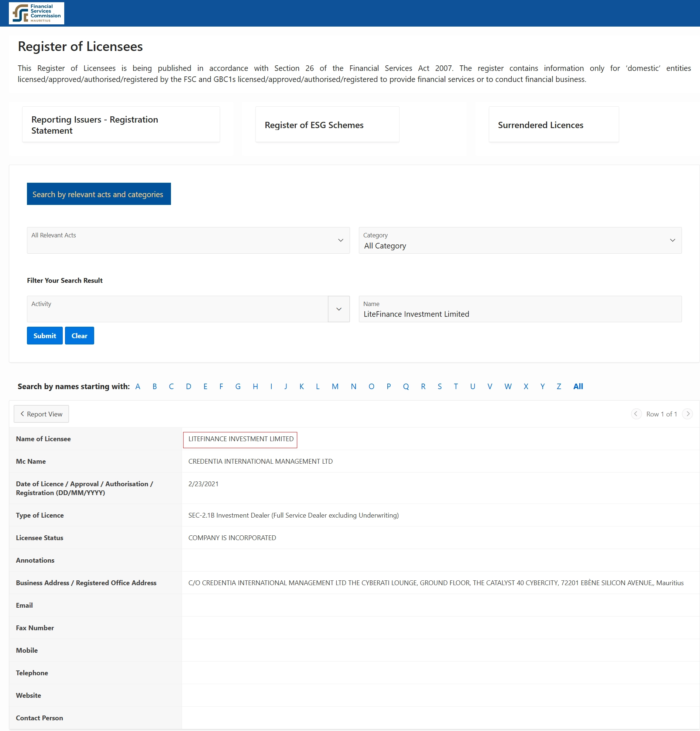Select Search by relevant acts and categories
700x731 pixels.
pos(99,194)
